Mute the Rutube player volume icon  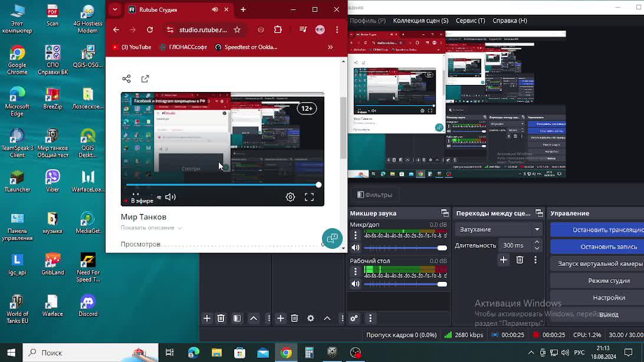point(170,197)
